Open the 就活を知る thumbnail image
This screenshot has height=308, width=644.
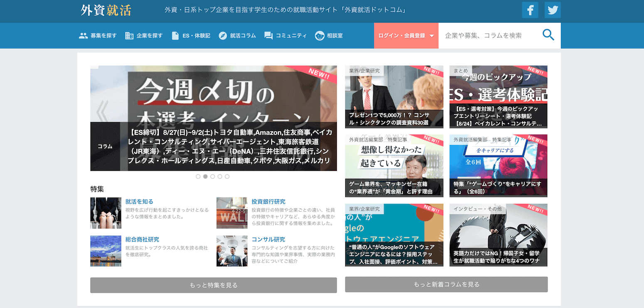click(x=106, y=213)
